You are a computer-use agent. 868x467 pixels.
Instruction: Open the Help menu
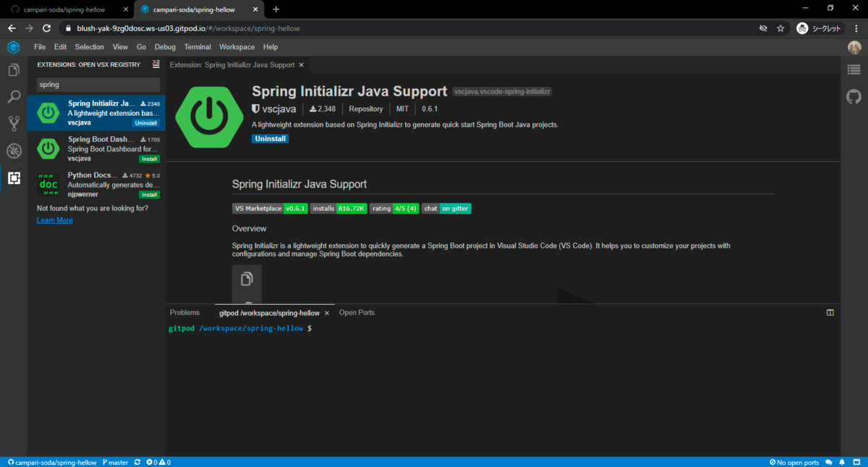tap(271, 47)
